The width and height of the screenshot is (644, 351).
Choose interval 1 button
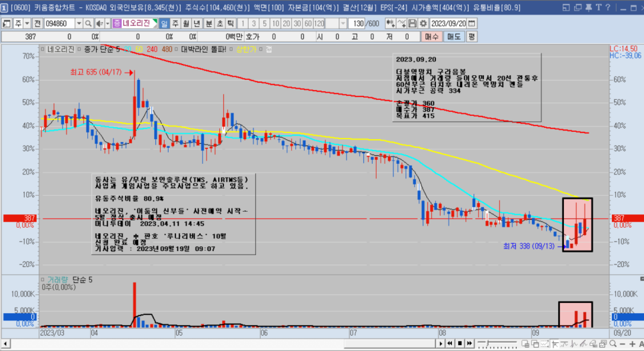pos(243,23)
